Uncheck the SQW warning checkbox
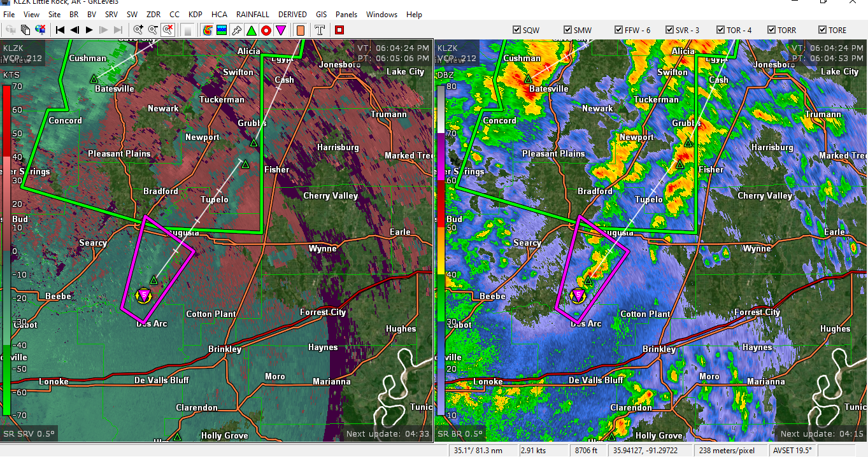Screen dimensions: 868x457 click(x=516, y=30)
